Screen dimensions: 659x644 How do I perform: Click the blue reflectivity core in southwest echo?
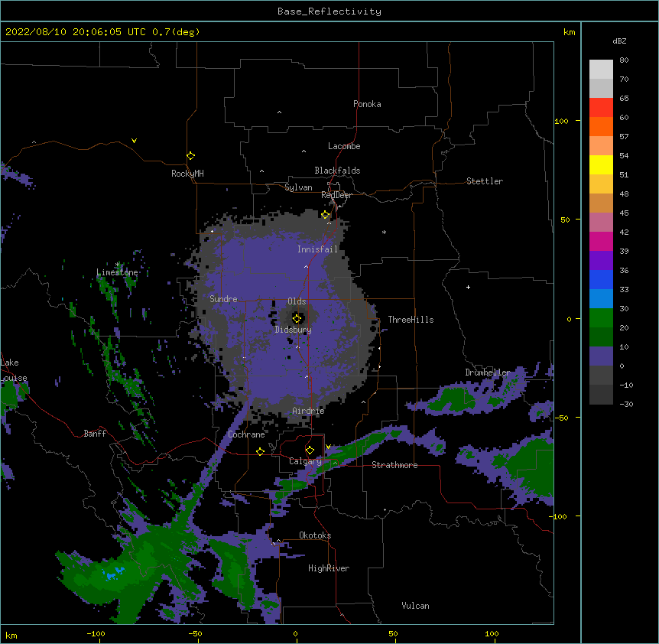112,574
